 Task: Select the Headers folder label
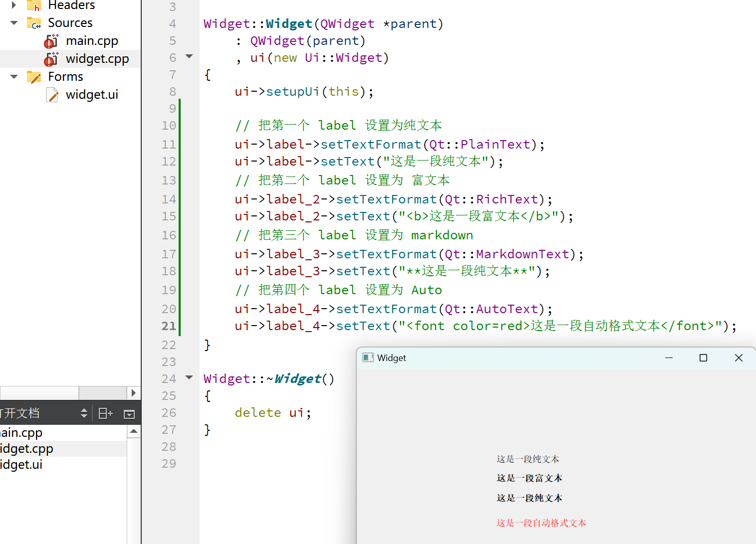(x=71, y=5)
